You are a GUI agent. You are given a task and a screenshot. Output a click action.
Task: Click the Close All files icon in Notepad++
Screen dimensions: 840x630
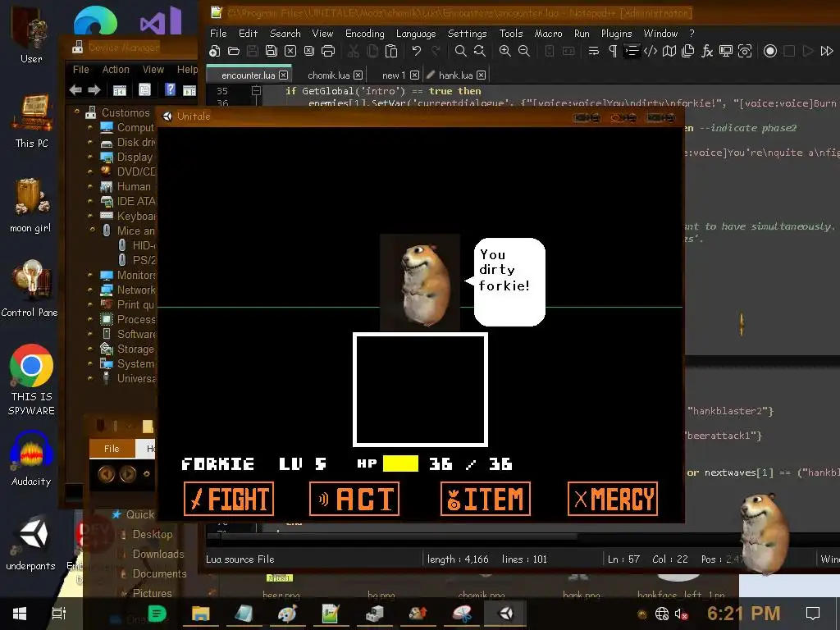click(x=309, y=51)
